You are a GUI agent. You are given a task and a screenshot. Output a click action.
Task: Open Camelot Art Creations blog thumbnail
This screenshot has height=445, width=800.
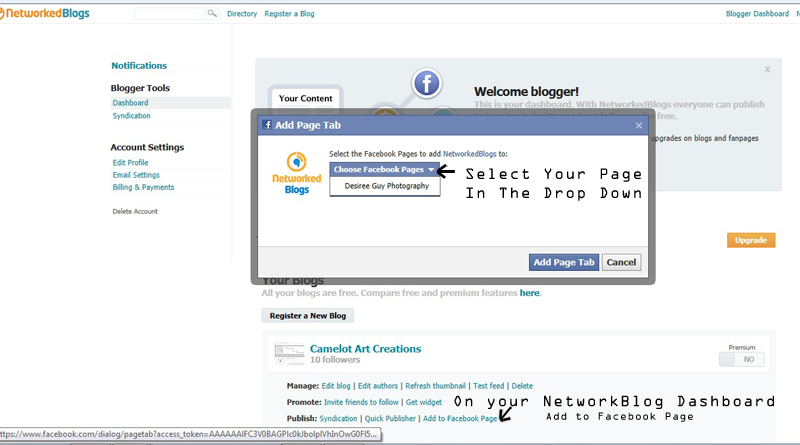click(x=289, y=354)
